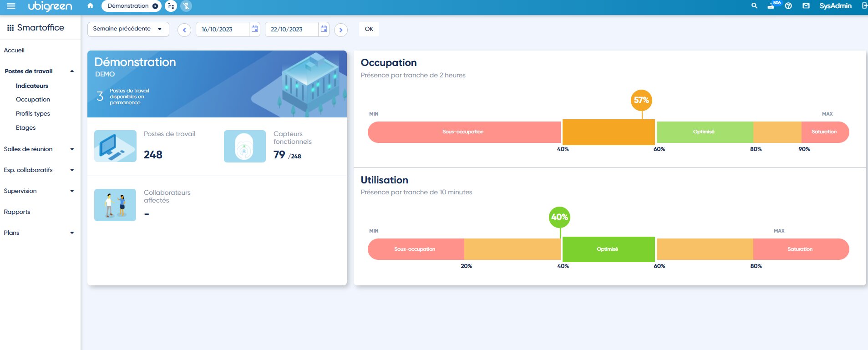Screen dimensions: 868x350
Task: Expand the Supervision menu section
Action: pos(72,191)
